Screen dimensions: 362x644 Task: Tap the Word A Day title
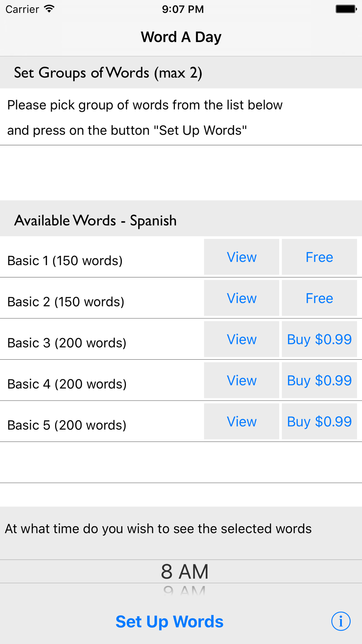181,37
